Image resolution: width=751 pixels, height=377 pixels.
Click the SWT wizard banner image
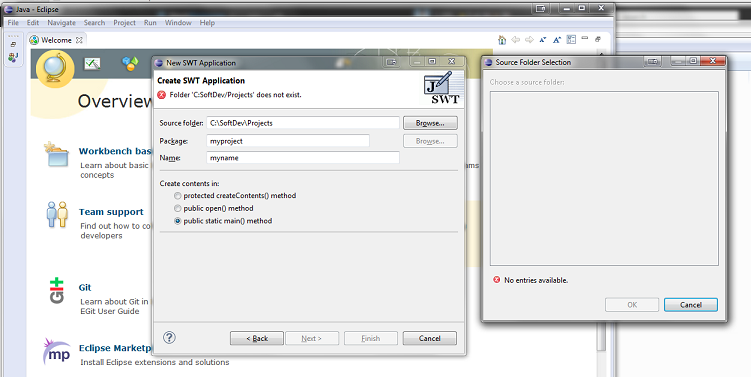pos(443,88)
